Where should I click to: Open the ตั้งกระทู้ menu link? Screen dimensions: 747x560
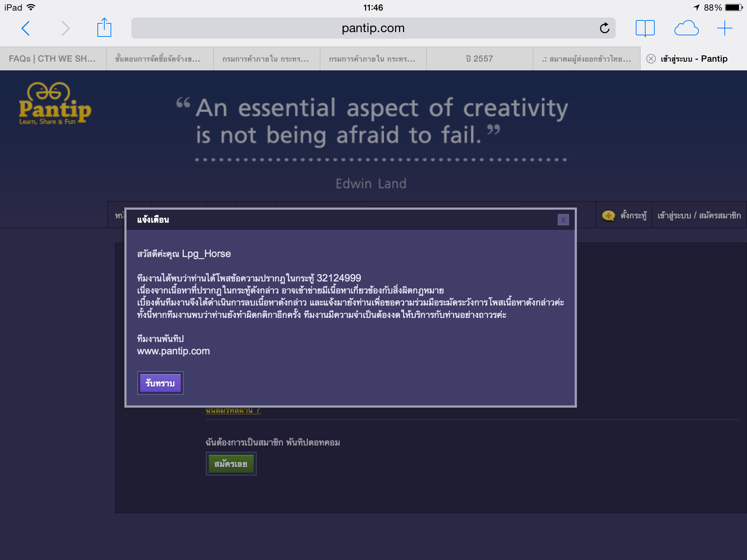pyautogui.click(x=634, y=215)
